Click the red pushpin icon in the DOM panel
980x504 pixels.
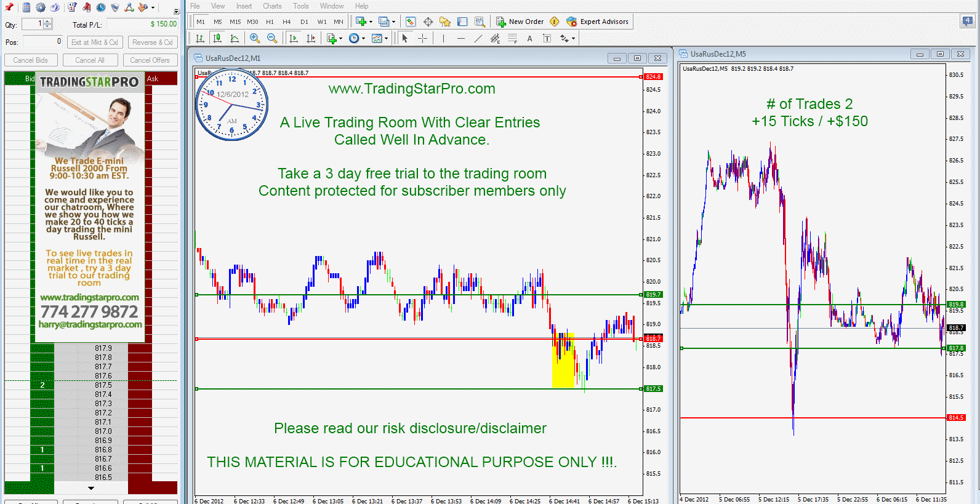9,7
